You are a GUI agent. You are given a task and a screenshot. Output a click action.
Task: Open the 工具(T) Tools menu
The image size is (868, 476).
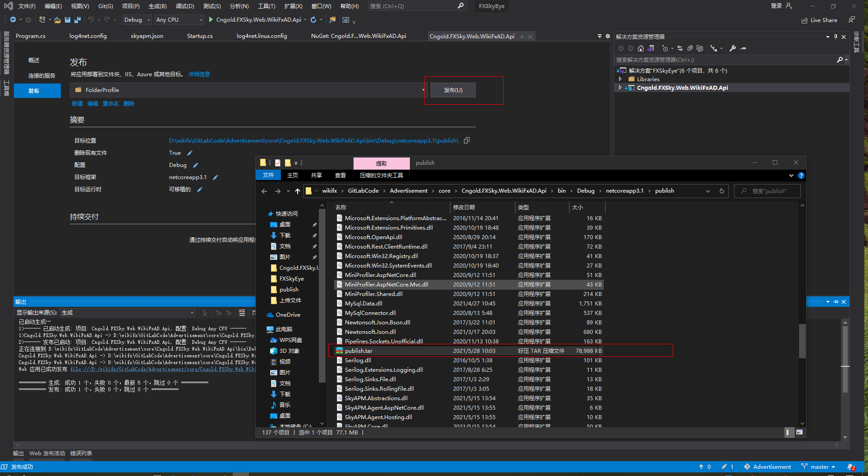[266, 6]
